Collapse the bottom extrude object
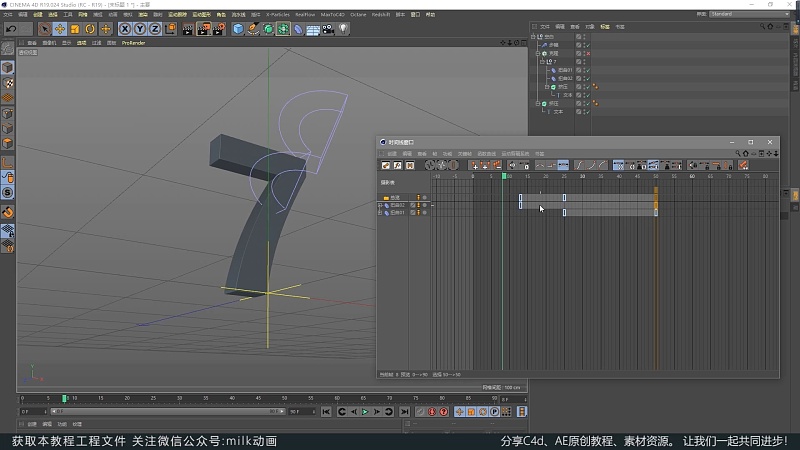Viewport: 800px width, 450px height. pyautogui.click(x=538, y=104)
